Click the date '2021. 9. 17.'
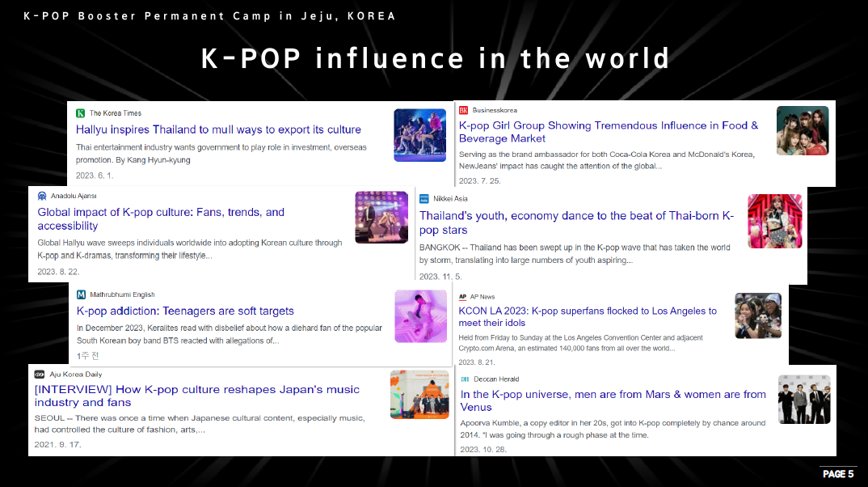The width and height of the screenshot is (868, 487). click(x=57, y=445)
